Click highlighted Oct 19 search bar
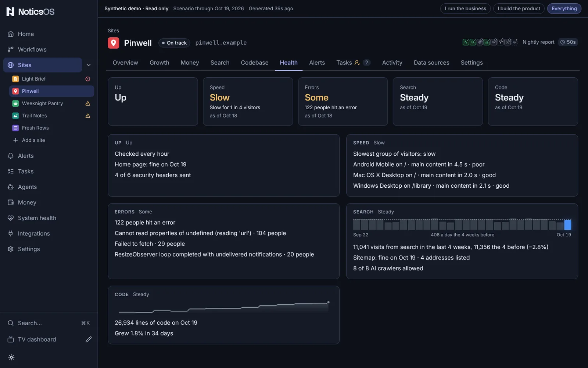 click(568, 224)
